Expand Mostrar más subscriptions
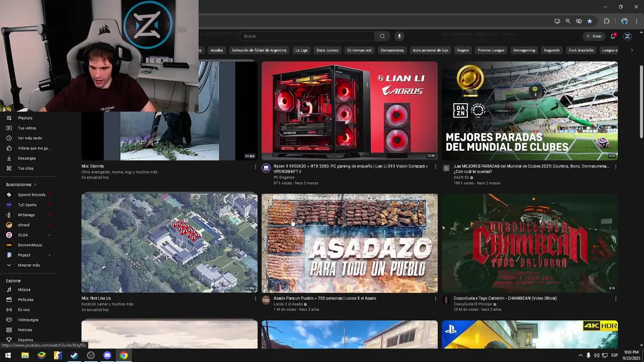Image resolution: width=644 pixels, height=362 pixels. pos(28,265)
